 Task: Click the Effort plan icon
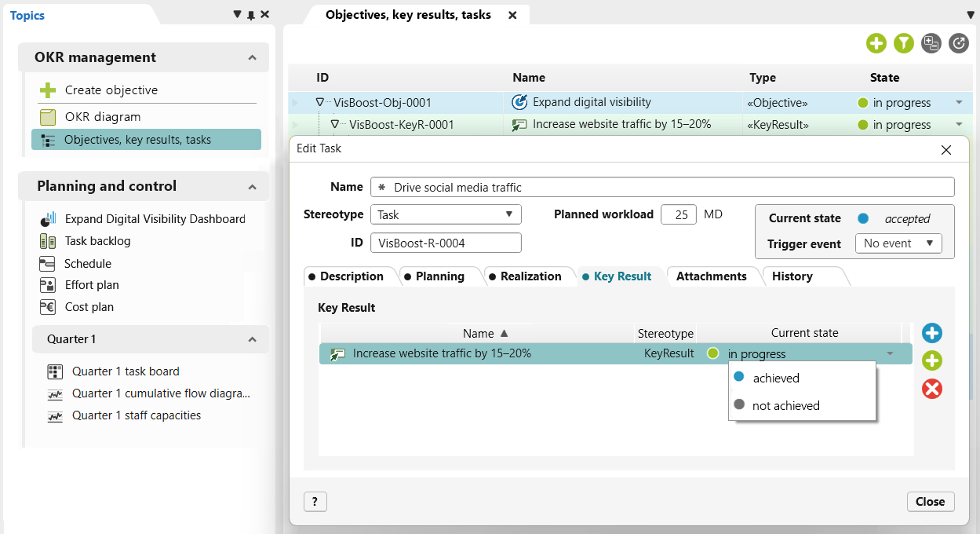coord(48,285)
